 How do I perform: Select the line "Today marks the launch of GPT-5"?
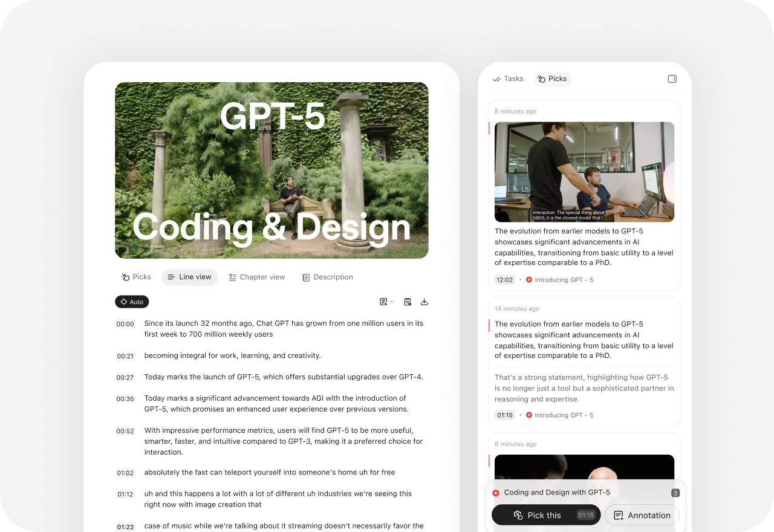point(284,377)
